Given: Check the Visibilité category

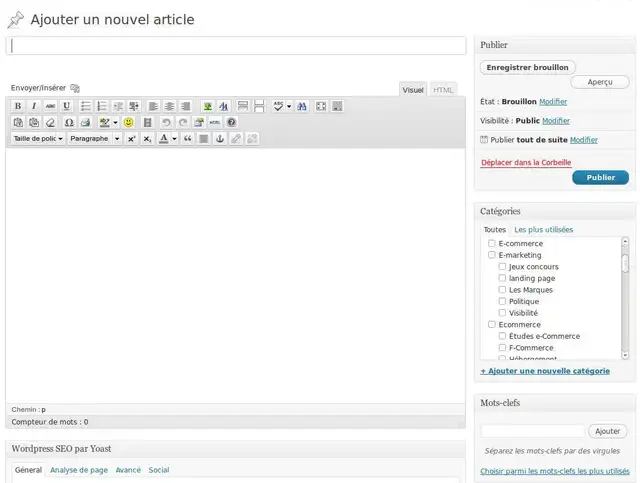Looking at the screenshot, I should (502, 313).
